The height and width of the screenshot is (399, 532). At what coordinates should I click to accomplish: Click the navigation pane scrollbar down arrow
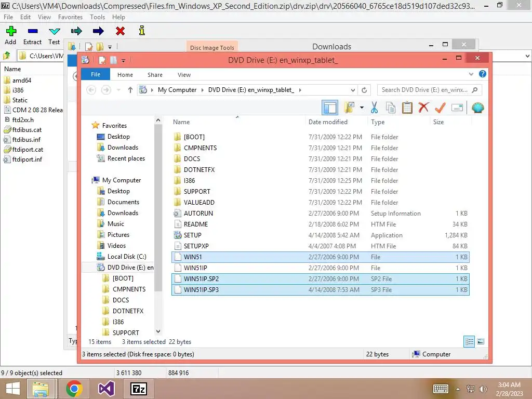pyautogui.click(x=158, y=331)
